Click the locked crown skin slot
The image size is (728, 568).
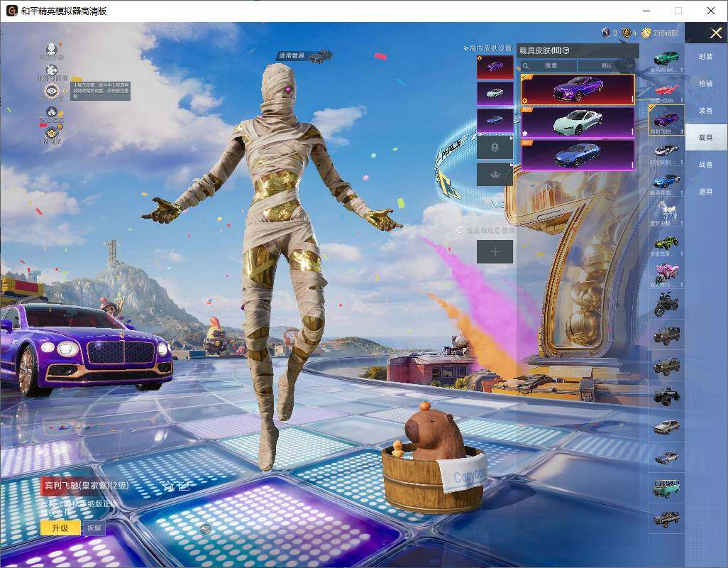point(495,174)
